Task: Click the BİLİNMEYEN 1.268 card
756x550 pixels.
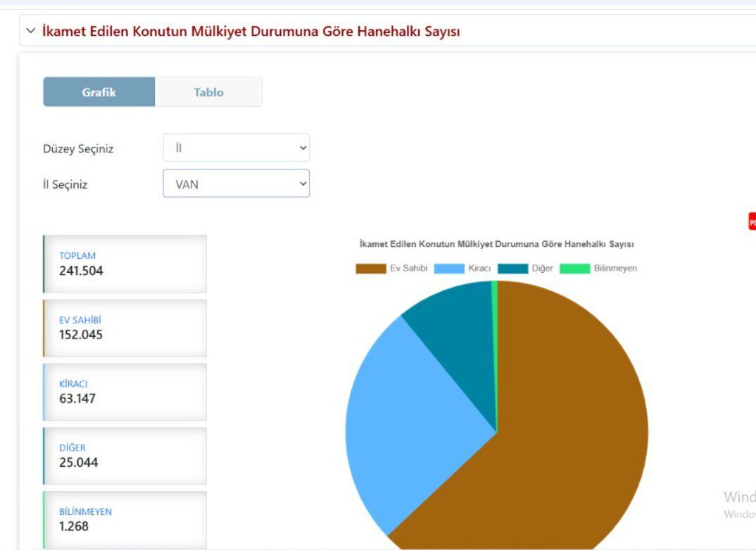Action: [x=125, y=520]
